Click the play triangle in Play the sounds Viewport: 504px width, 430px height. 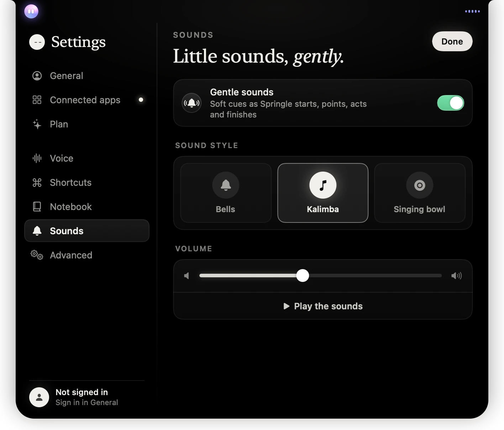[x=286, y=306]
